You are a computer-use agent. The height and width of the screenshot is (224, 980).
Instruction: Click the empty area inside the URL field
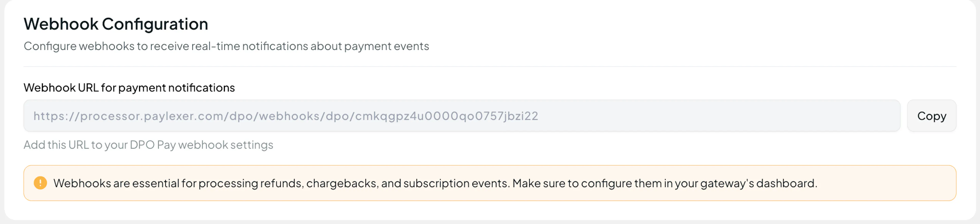tap(723, 116)
